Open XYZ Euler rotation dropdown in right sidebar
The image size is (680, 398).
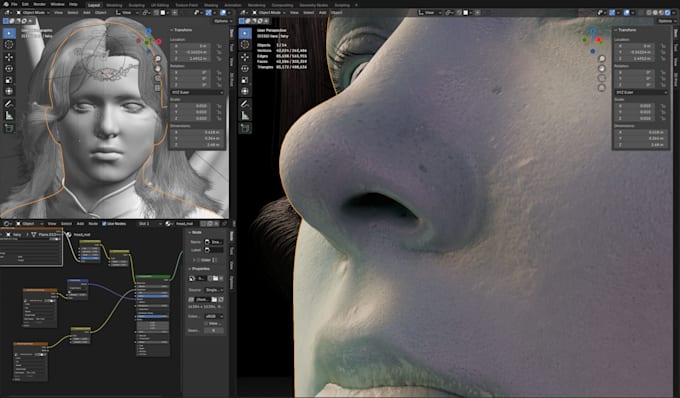click(x=641, y=92)
